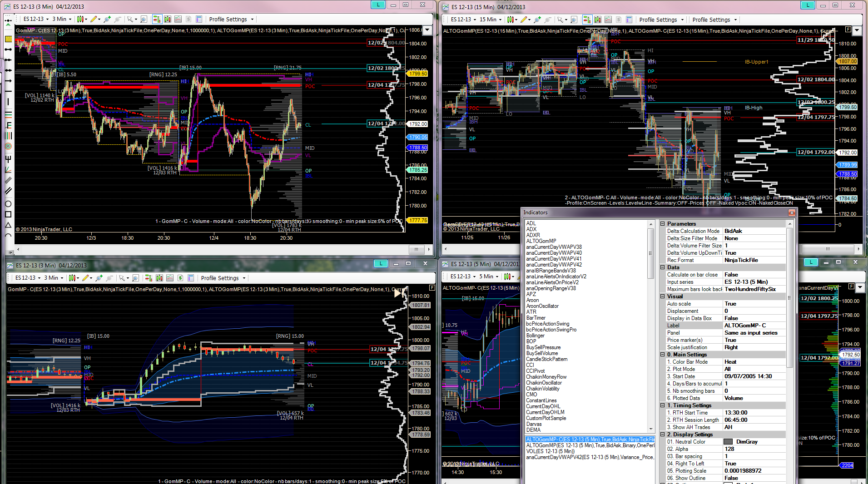Screen dimensions: 868x484
Task: Zoom in on the top 3 Min chart
Action: (107, 19)
